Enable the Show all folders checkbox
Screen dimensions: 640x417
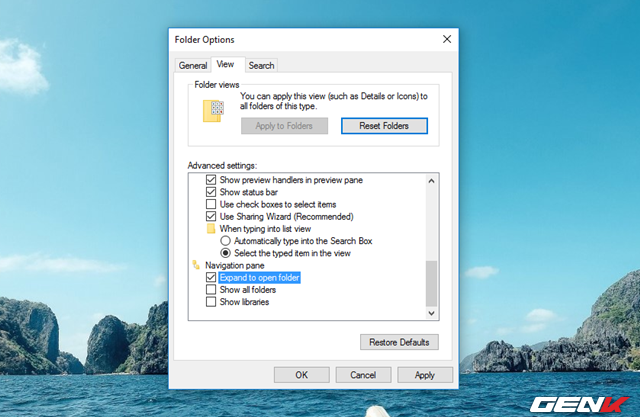tap(211, 290)
